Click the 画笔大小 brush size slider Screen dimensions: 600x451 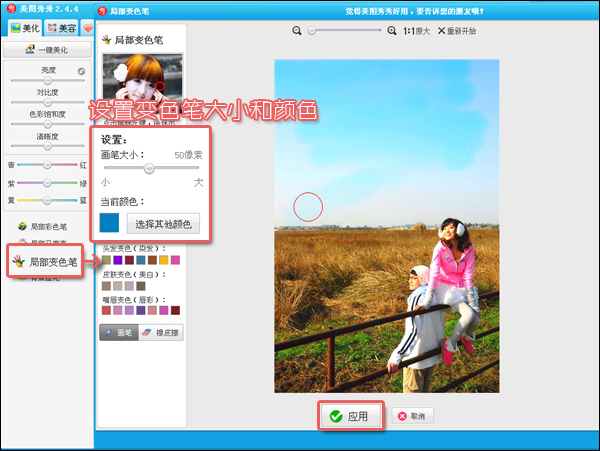click(150, 169)
